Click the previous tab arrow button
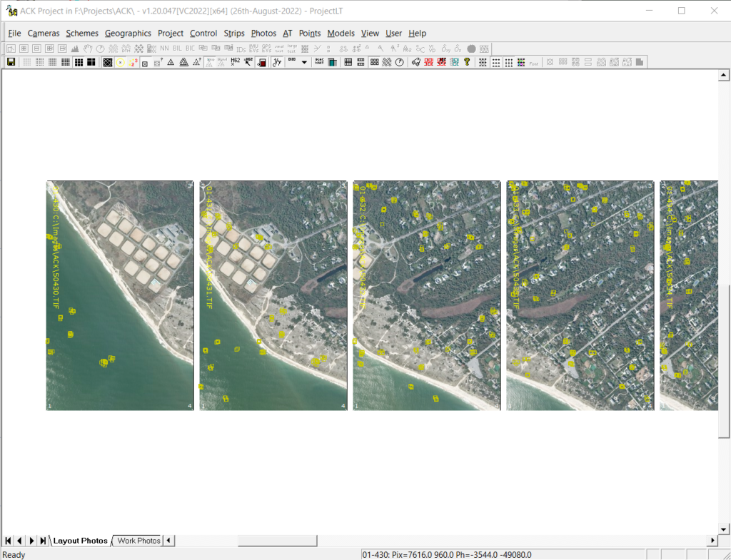The image size is (731, 560). (x=19, y=541)
